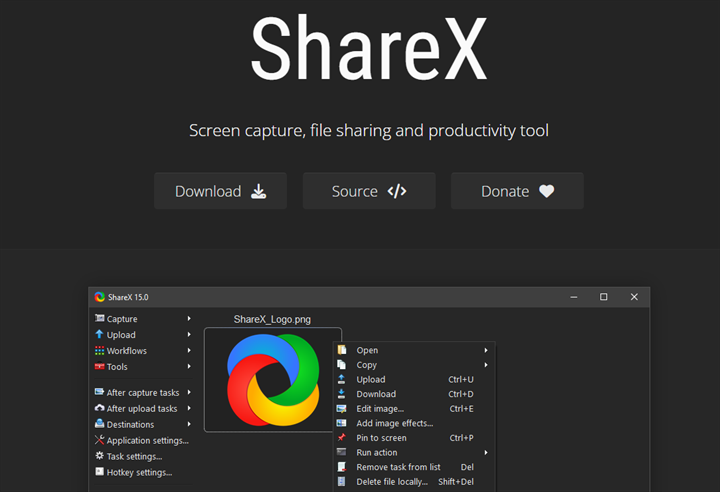Expand the Tools submenu arrow
The height and width of the screenshot is (492, 720).
pos(189,367)
